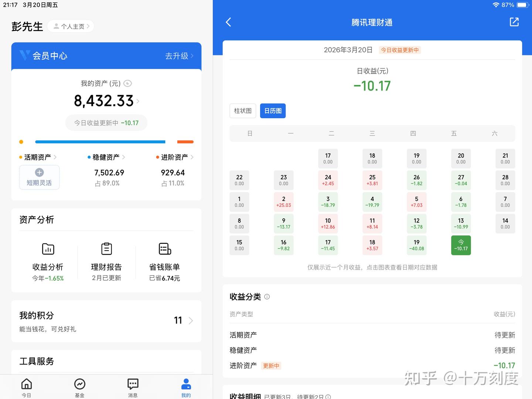Tap 今日收益更新中 −10.17 pill

(x=106, y=123)
